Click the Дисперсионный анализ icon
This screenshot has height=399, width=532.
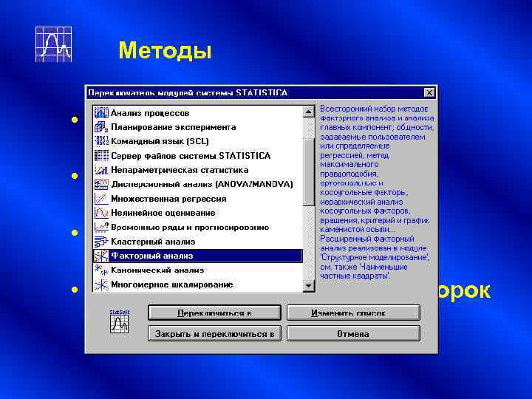tap(101, 184)
